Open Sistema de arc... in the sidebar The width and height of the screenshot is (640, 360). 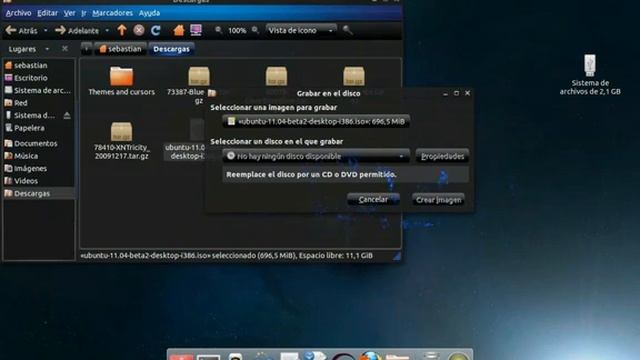pyautogui.click(x=39, y=91)
